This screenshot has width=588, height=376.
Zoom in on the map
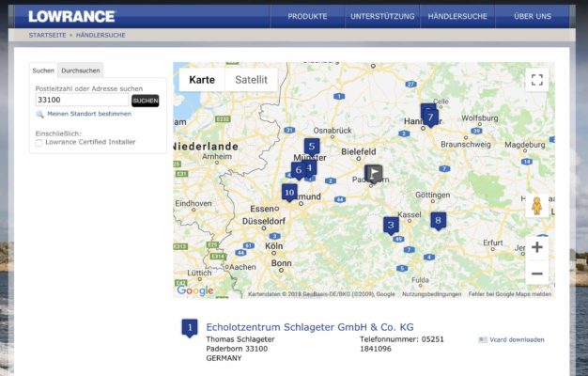(x=537, y=247)
